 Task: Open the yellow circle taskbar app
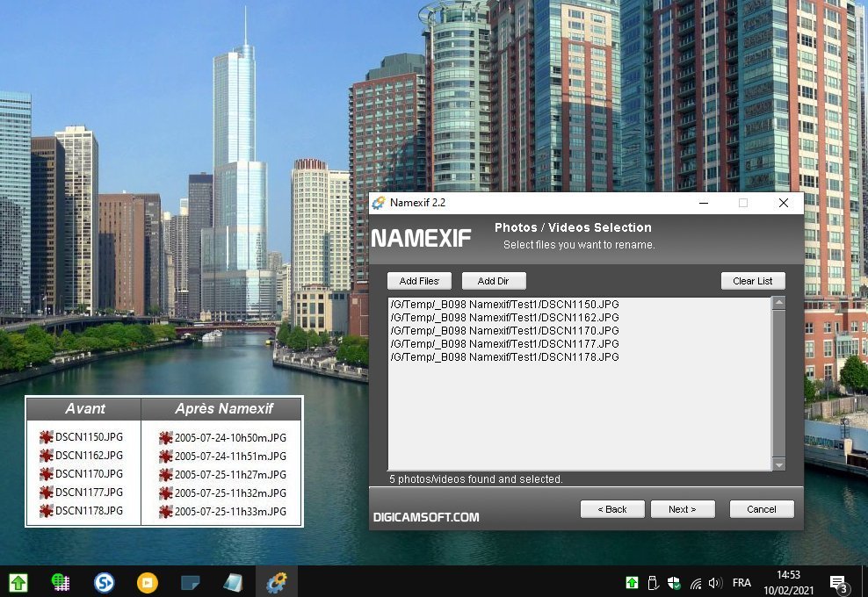[x=148, y=582]
